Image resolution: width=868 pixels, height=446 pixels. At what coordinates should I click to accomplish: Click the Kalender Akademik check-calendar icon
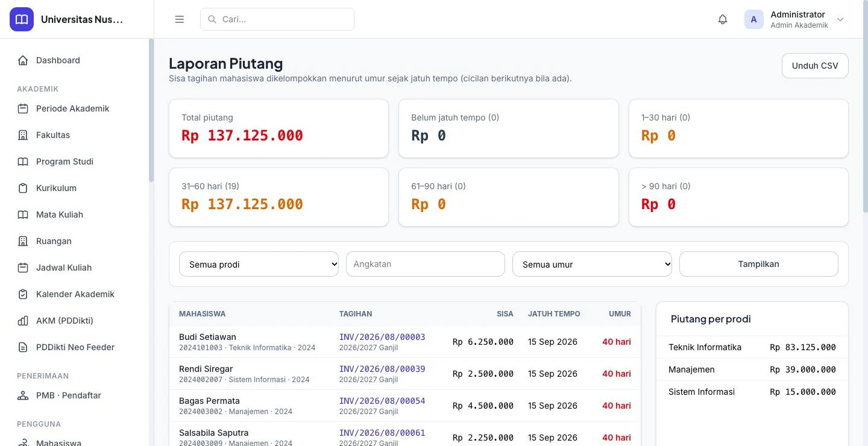[23, 294]
